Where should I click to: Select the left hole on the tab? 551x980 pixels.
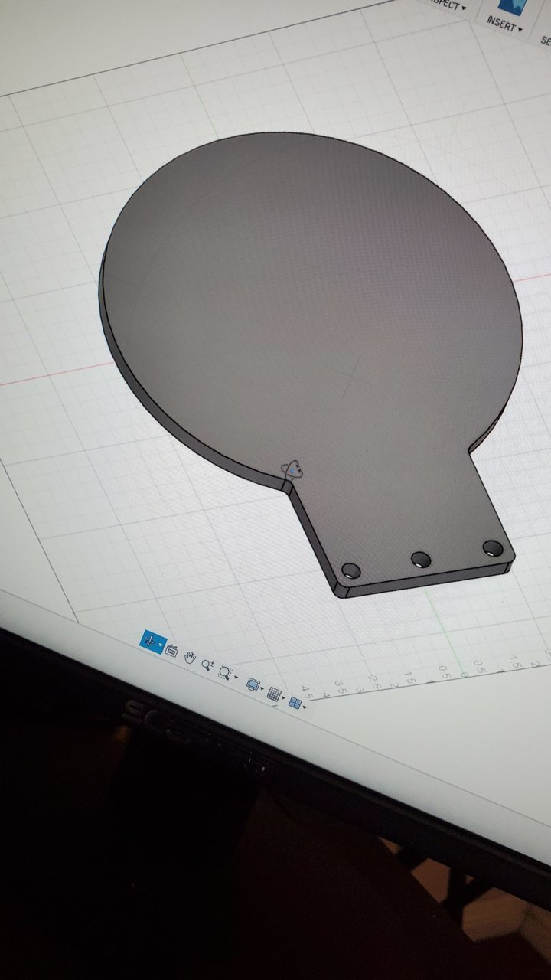(x=351, y=570)
